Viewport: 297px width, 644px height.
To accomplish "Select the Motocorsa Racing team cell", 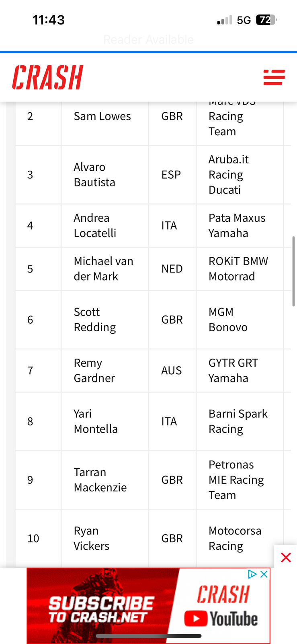I will (240, 539).
